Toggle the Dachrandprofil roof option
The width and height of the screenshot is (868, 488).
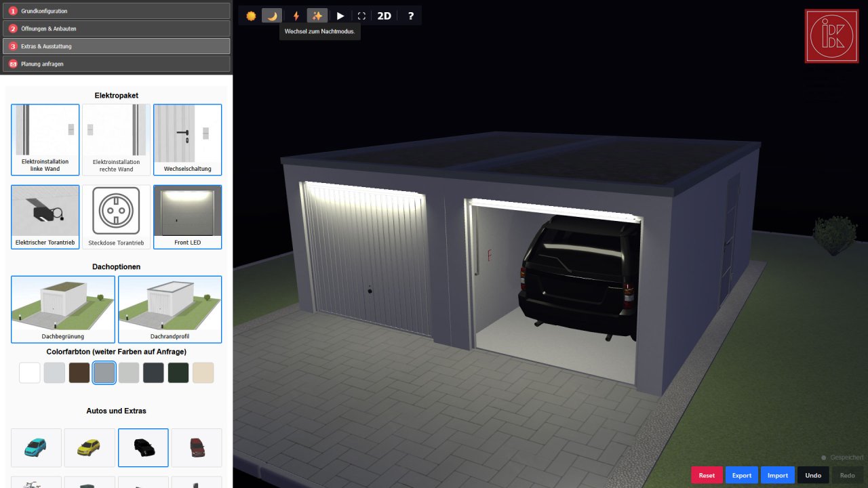click(170, 309)
